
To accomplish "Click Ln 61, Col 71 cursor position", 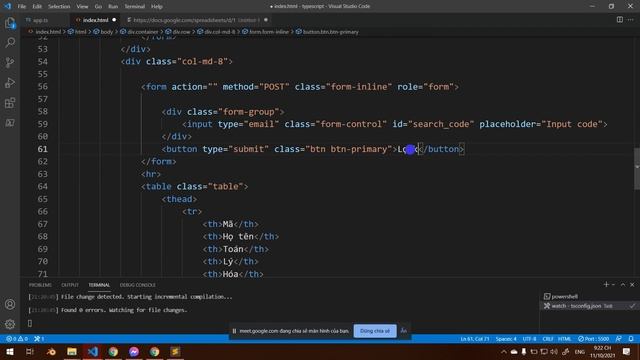I will (475, 339).
